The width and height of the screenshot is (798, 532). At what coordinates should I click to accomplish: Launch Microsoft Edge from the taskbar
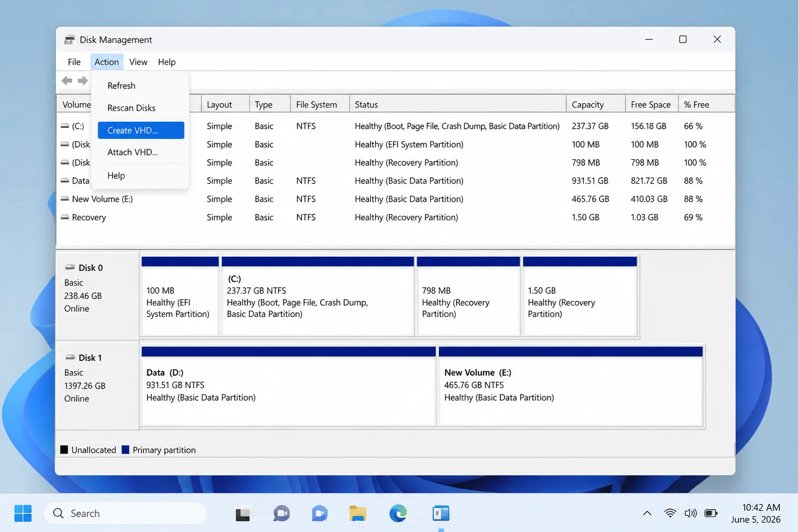click(x=398, y=513)
